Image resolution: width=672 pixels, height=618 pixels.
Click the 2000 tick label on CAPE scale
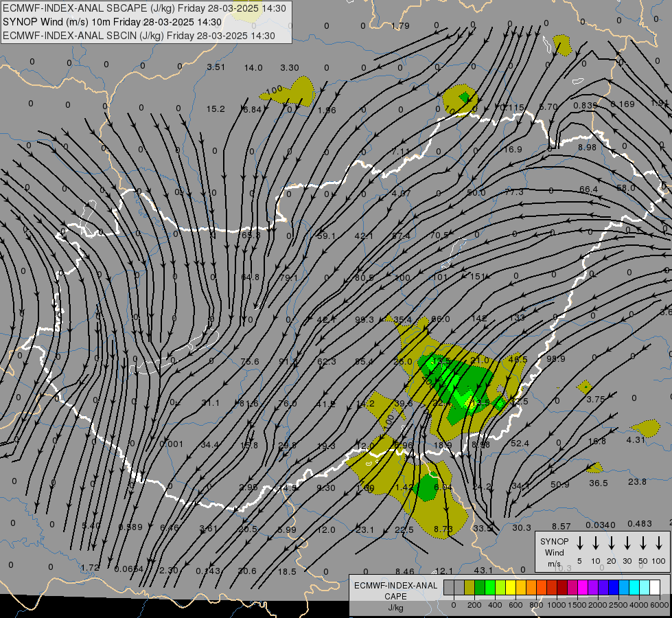pyautogui.click(x=598, y=605)
